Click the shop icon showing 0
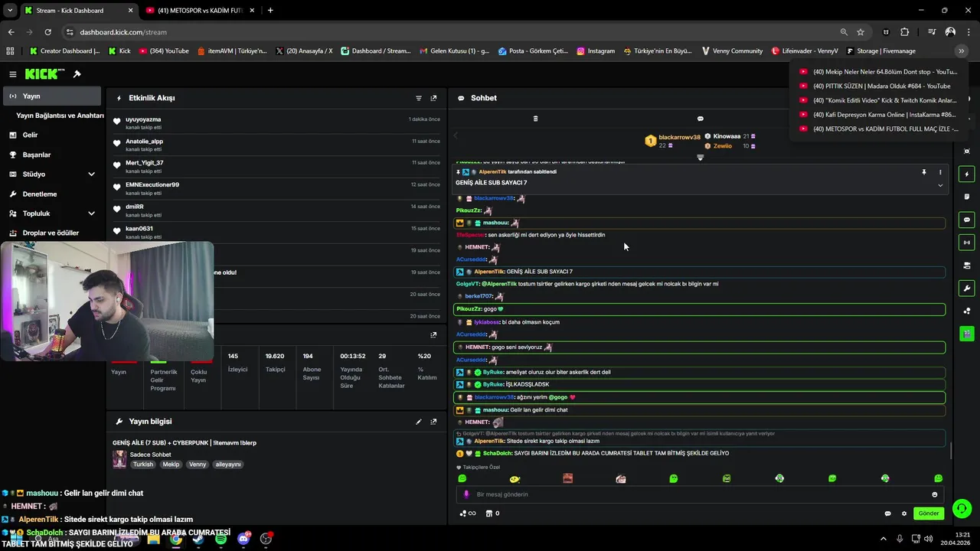Screen dimensions: 980x551 [x=492, y=514]
